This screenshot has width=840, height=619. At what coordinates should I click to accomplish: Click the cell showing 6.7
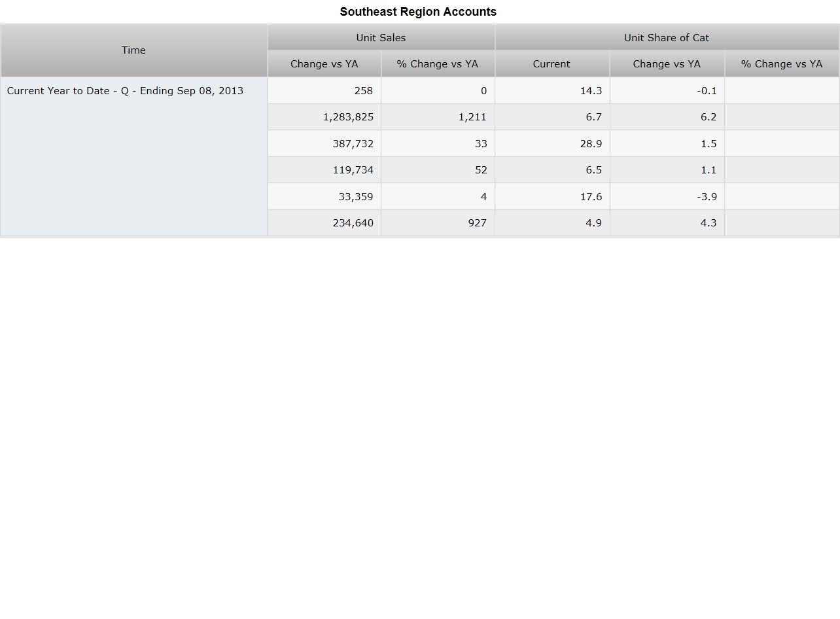coord(552,117)
